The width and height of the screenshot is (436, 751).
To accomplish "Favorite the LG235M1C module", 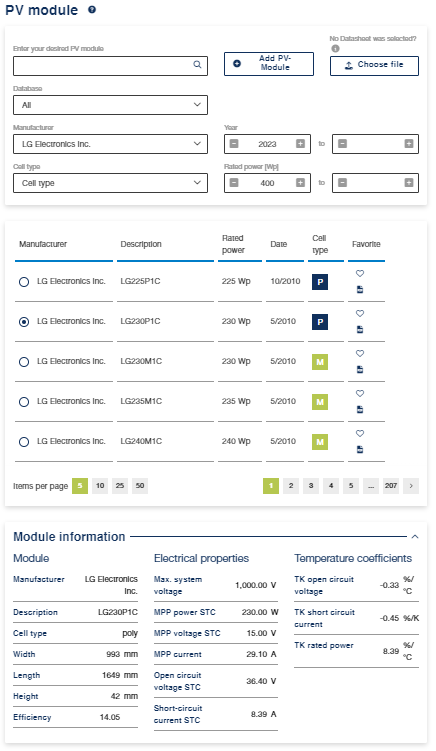I will (360, 394).
